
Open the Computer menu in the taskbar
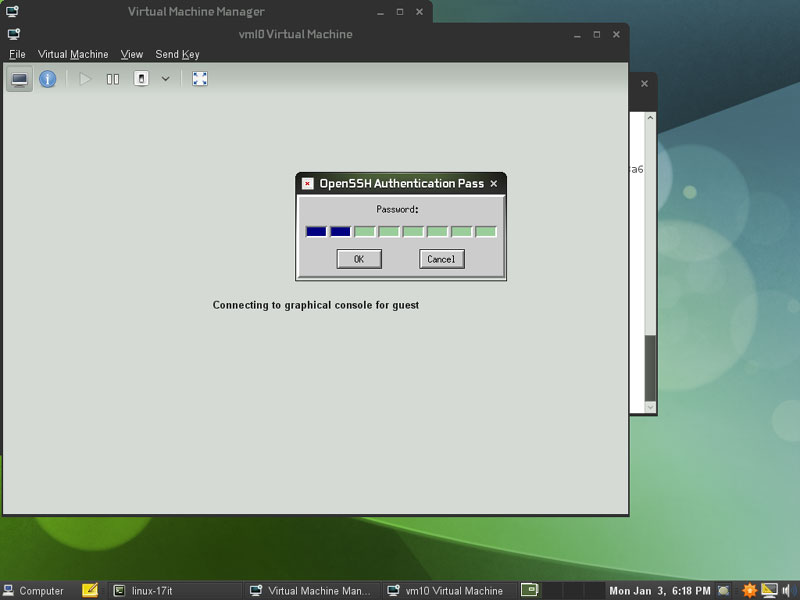34,591
